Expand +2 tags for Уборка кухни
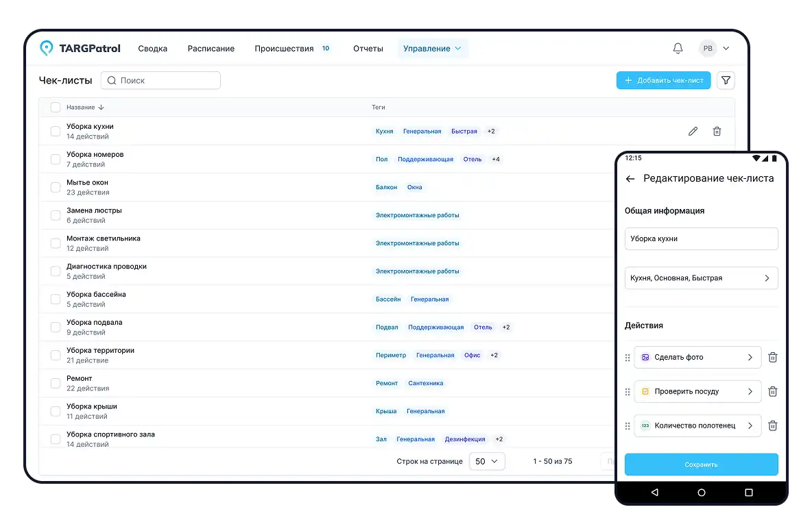812x529 pixels. point(491,131)
